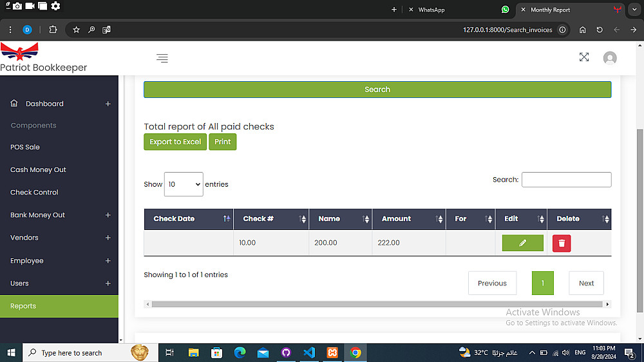Click the browser home icon
644x362 pixels.
point(582,30)
